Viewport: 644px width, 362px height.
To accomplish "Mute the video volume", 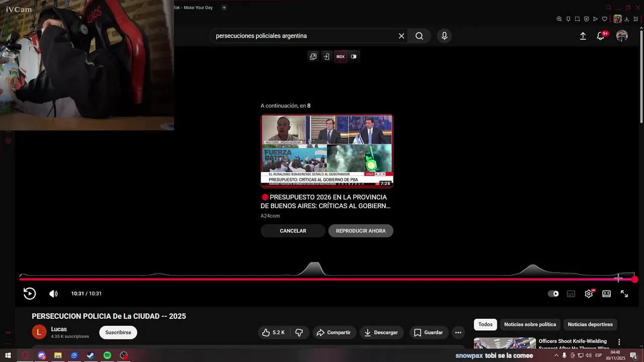I will click(x=53, y=294).
